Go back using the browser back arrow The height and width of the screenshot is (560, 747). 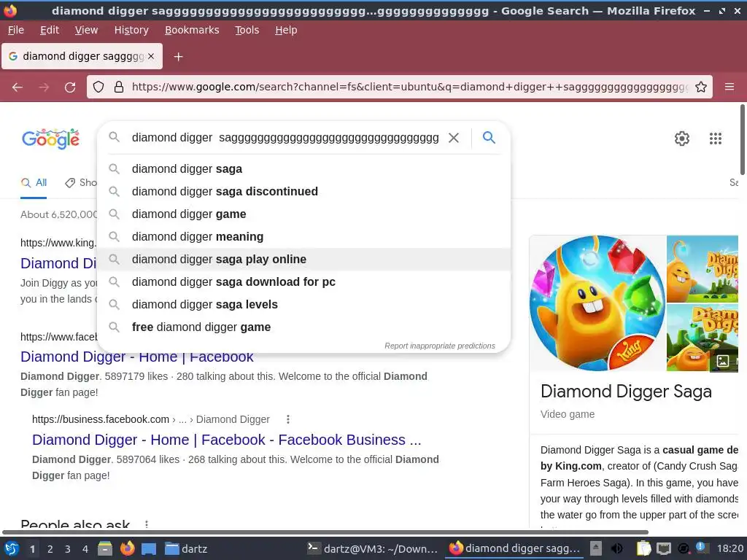(x=18, y=87)
